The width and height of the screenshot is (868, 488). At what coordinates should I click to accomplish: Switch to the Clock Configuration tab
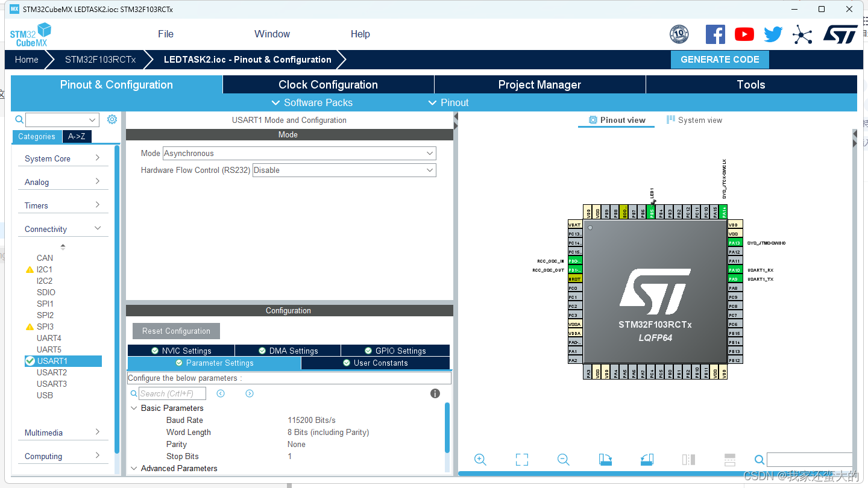click(x=328, y=84)
